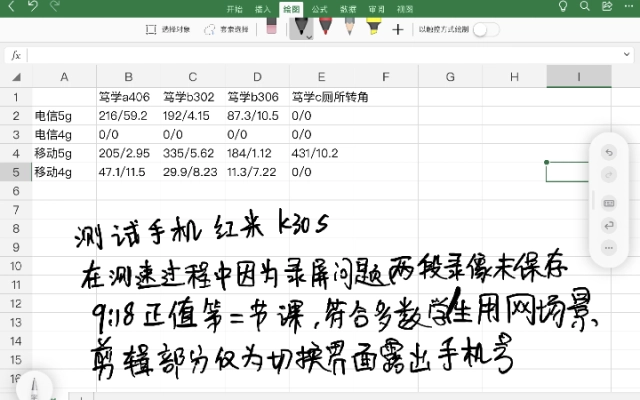The height and width of the screenshot is (400, 640).
Task: Select the yellow highlighter tool
Action: tap(373, 26)
